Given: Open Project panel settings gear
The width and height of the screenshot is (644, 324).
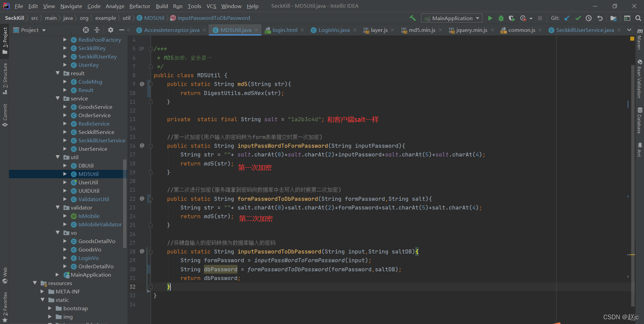Looking at the screenshot, I should [x=111, y=30].
